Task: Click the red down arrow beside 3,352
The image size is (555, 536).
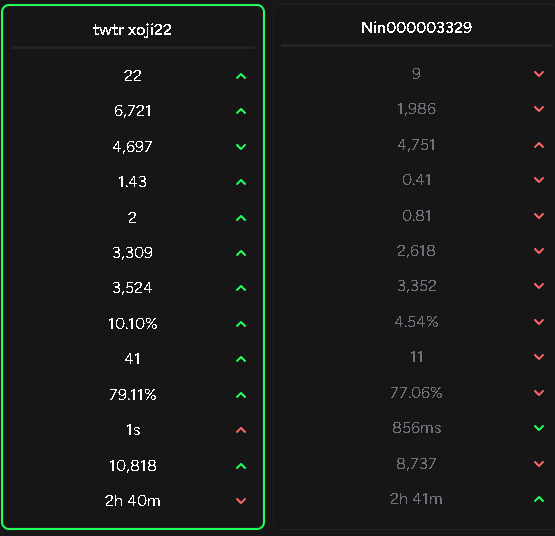Action: click(539, 286)
